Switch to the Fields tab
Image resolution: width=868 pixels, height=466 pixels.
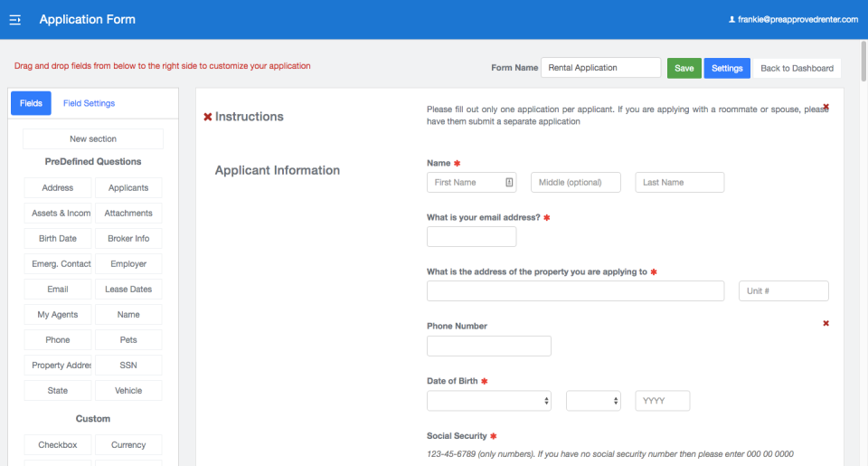31,103
